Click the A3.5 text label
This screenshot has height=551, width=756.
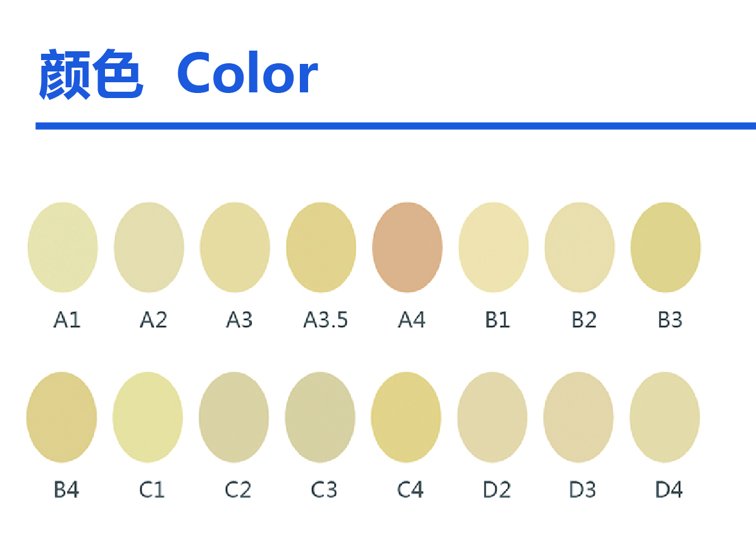[x=325, y=319]
